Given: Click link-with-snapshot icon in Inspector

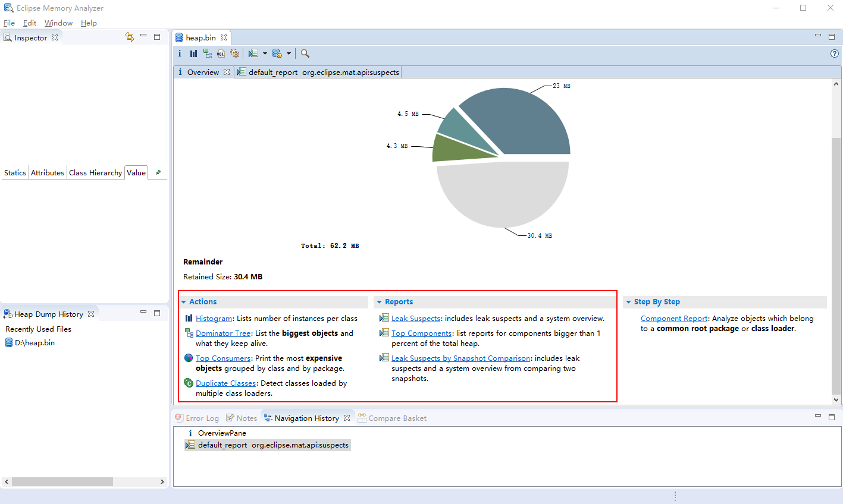Looking at the screenshot, I should click(130, 37).
